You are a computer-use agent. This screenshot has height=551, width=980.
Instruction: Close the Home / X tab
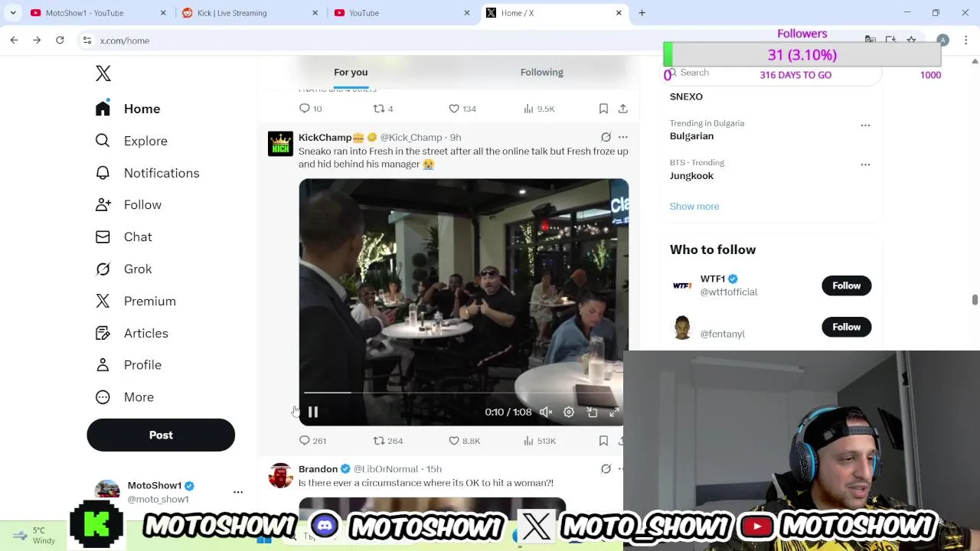[x=619, y=13]
